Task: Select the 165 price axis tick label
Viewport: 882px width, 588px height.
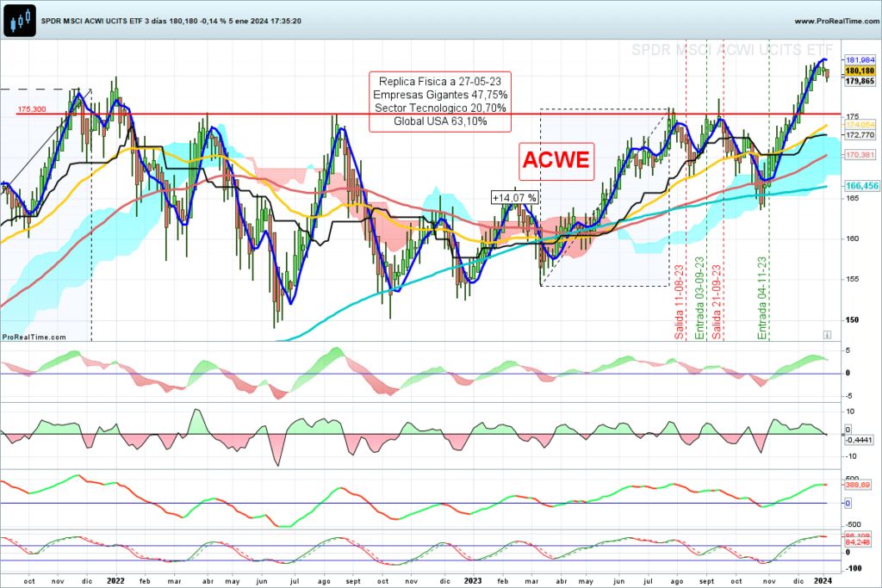Action: (x=852, y=198)
